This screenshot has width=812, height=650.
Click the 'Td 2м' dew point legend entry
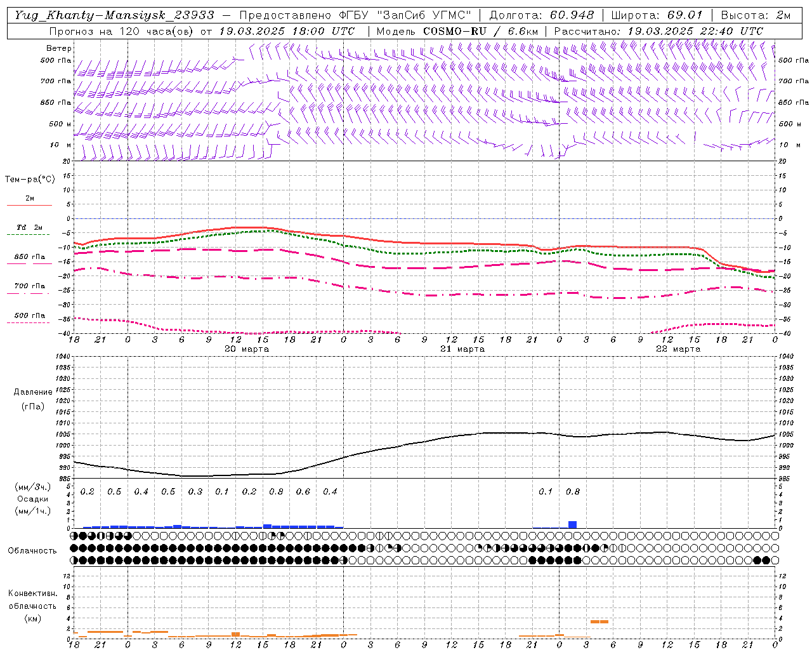click(30, 227)
